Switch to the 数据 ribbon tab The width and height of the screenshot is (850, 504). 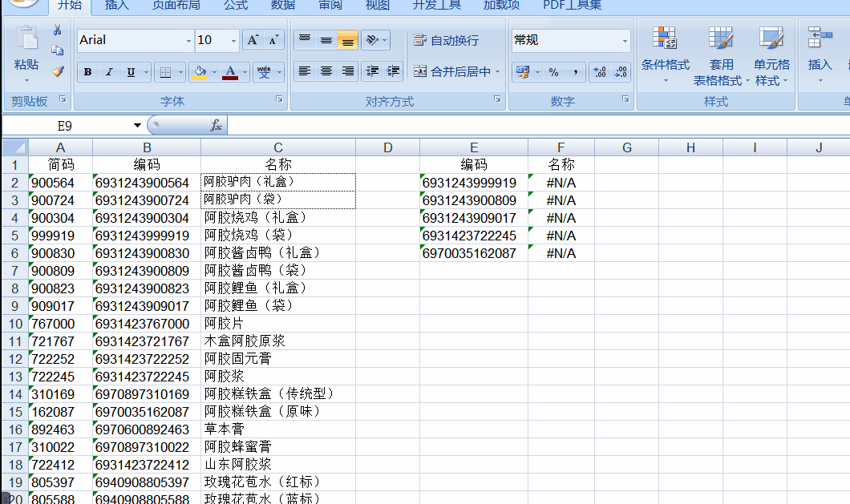[x=284, y=6]
